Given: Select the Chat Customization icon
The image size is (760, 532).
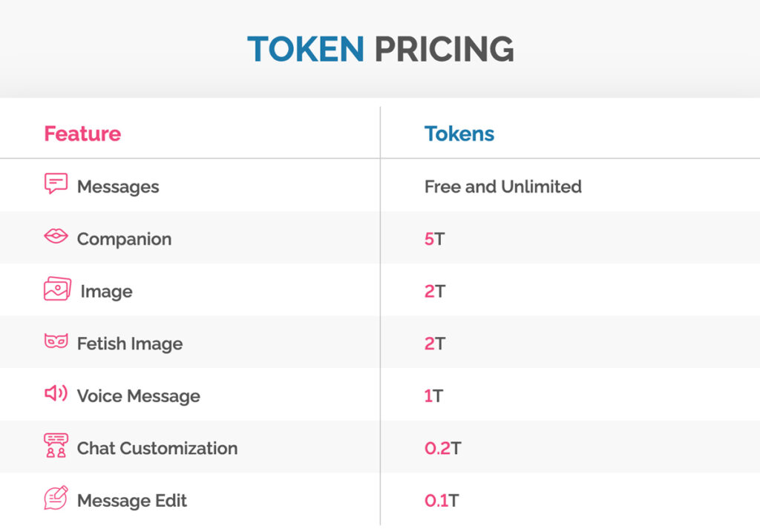Looking at the screenshot, I should tap(56, 446).
